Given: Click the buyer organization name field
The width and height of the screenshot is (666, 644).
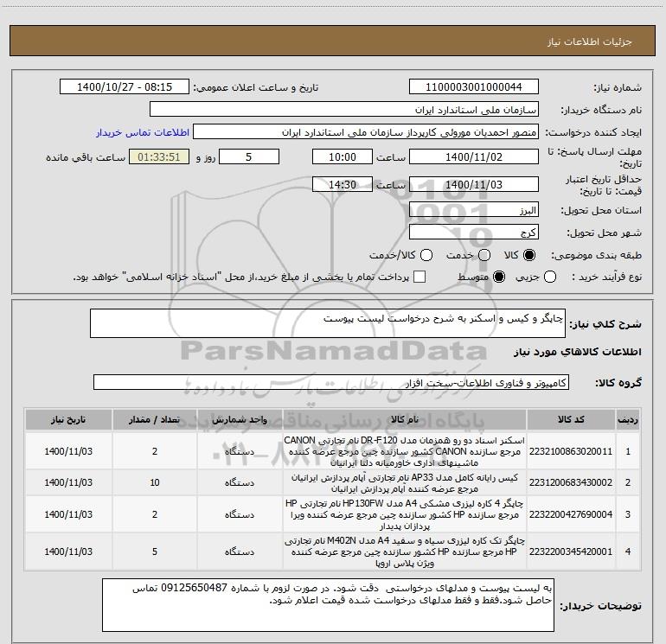Looking at the screenshot, I should click(344, 110).
